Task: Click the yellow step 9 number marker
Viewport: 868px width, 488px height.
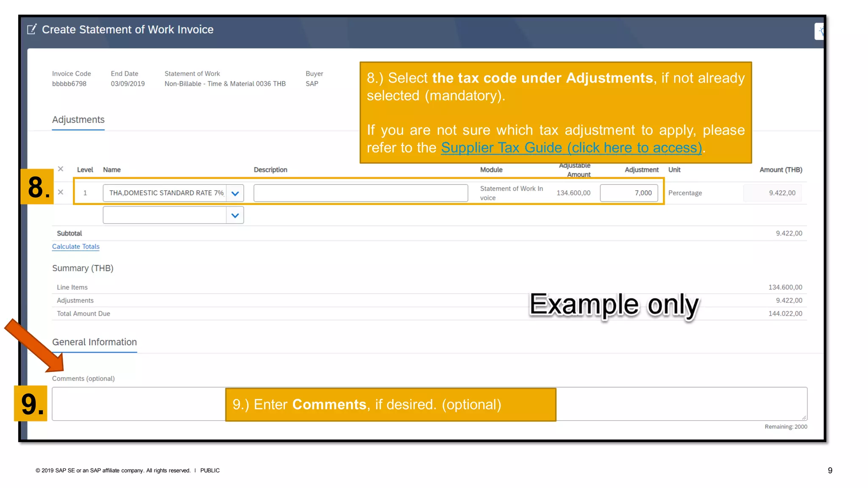Action: tap(31, 403)
